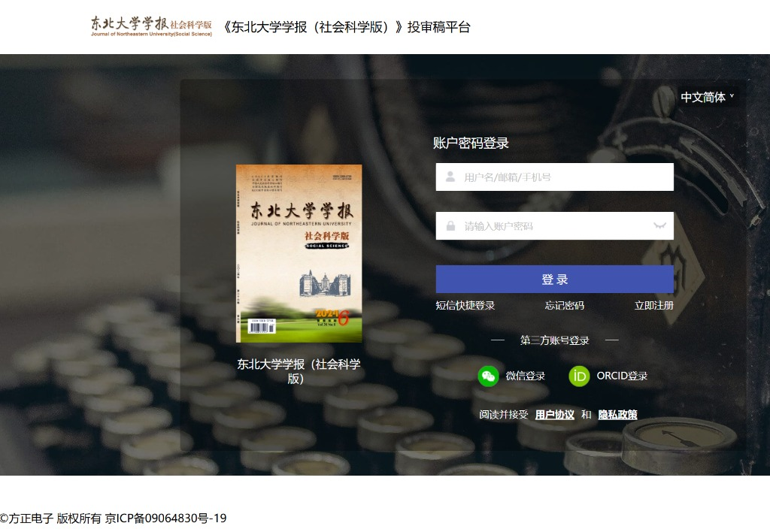Click the 东北大学学报 caption below the cover
This screenshot has height=532, width=770.
[x=299, y=371]
